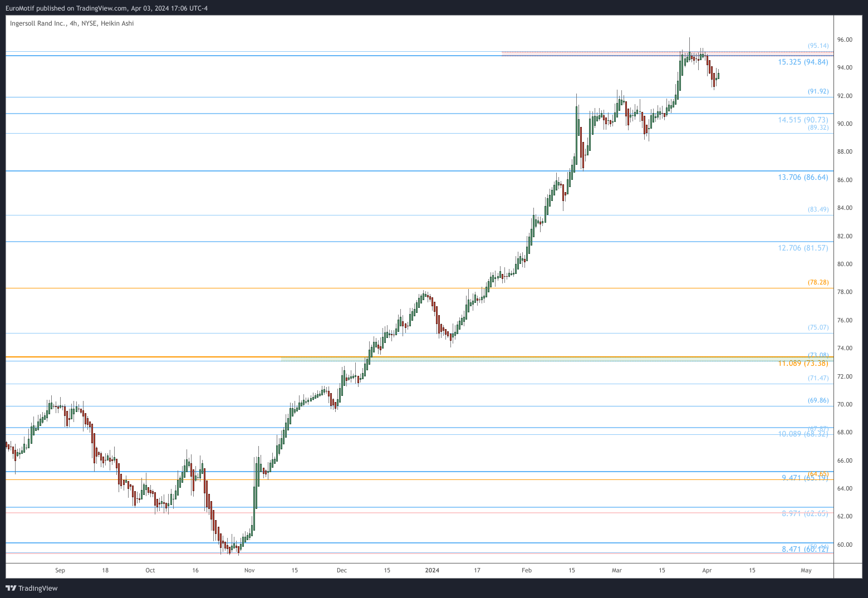The height and width of the screenshot is (598, 868).
Task: Select the 15.325 (94.84) level label
Action: click(x=803, y=62)
